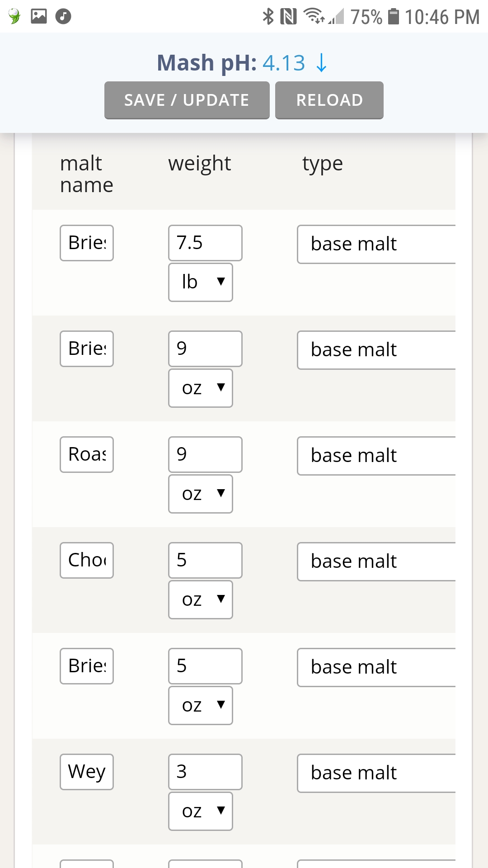Image resolution: width=488 pixels, height=868 pixels.
Task: Tap the Mash pH down arrow indicator
Action: point(321,63)
